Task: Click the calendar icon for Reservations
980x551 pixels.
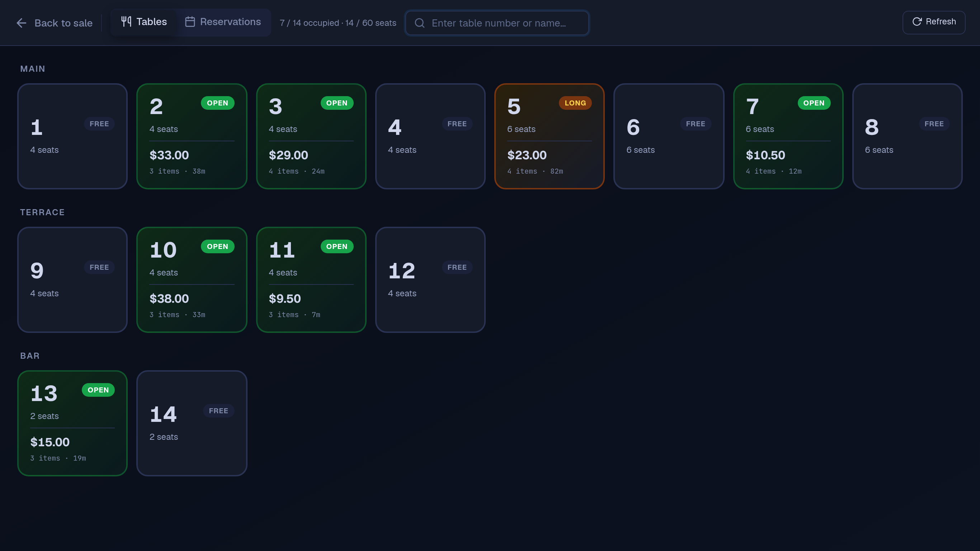Action: (x=190, y=22)
